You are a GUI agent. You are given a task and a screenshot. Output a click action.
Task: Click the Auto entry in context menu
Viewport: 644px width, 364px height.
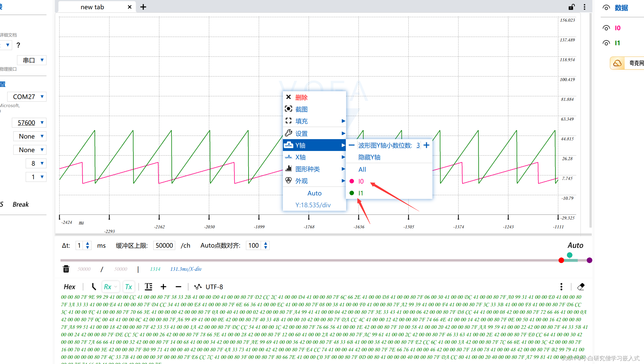[314, 193]
